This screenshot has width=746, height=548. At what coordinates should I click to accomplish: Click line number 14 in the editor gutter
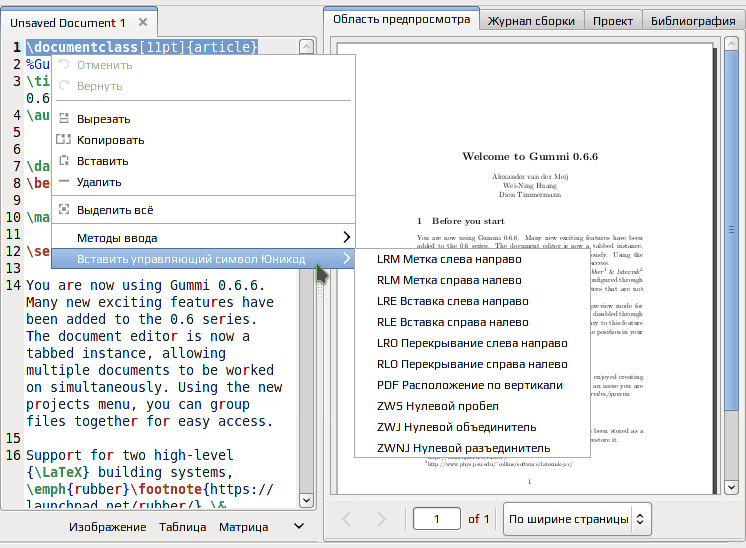coord(13,285)
